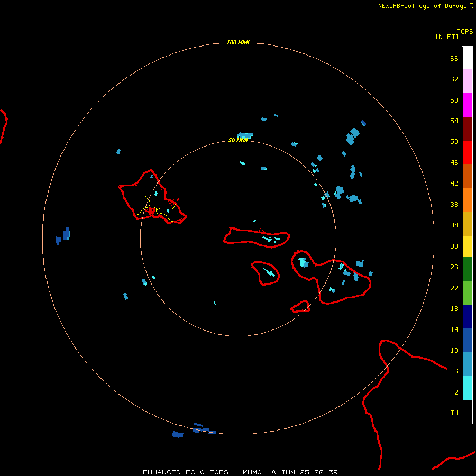Click the legend value "26"

click(454, 267)
